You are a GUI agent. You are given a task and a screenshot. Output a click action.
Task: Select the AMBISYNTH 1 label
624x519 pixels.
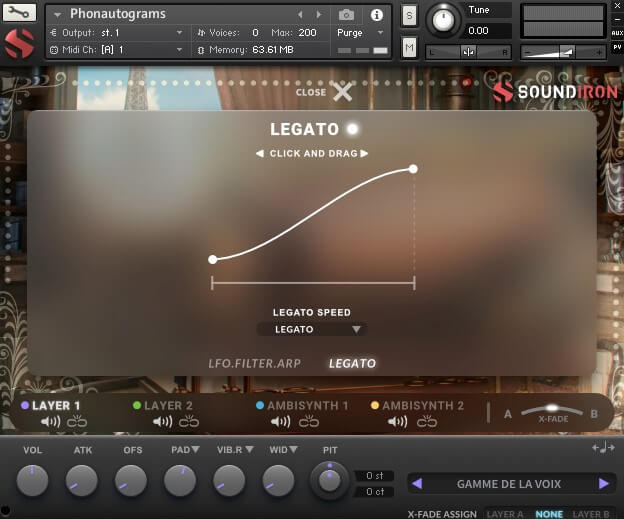[x=308, y=406]
